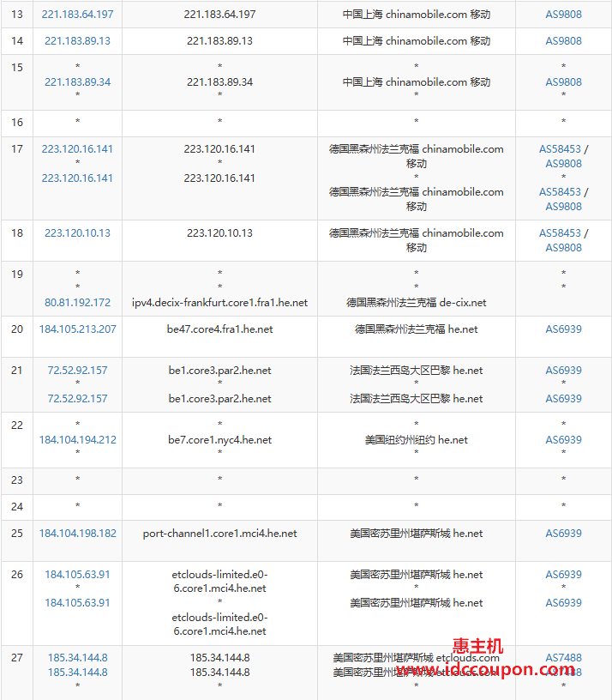Image resolution: width=612 pixels, height=700 pixels.
Task: Open the 184.104.194.212 IP link
Action: (78, 440)
